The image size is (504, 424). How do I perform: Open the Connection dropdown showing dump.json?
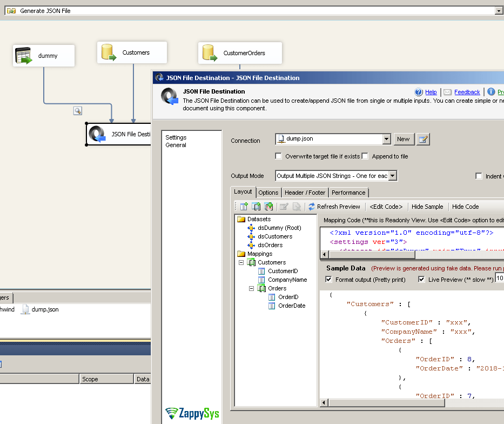pos(386,139)
